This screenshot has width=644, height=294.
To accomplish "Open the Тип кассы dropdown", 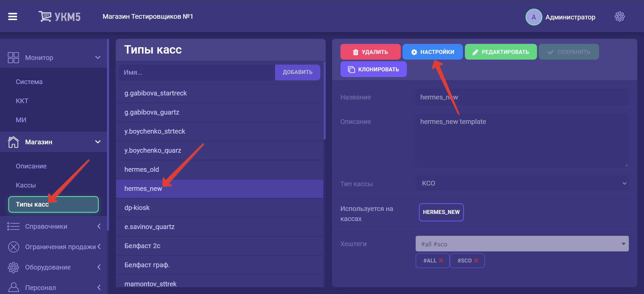I will pos(522,183).
